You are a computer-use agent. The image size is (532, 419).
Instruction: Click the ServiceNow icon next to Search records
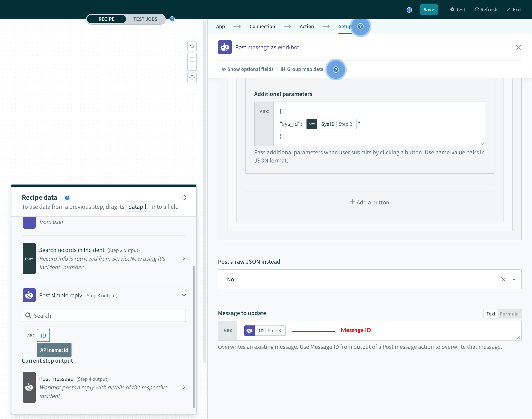[29, 258]
